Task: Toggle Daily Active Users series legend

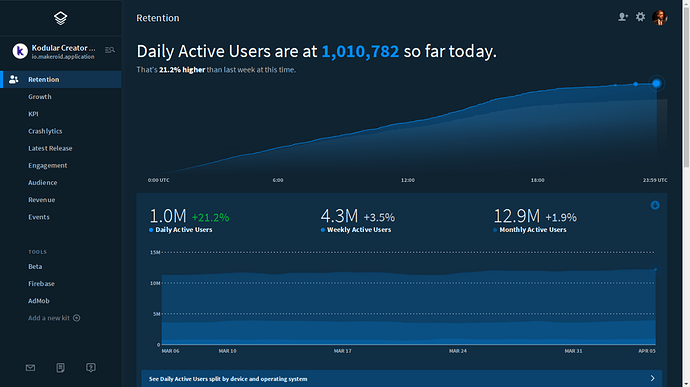Action: pyautogui.click(x=181, y=230)
